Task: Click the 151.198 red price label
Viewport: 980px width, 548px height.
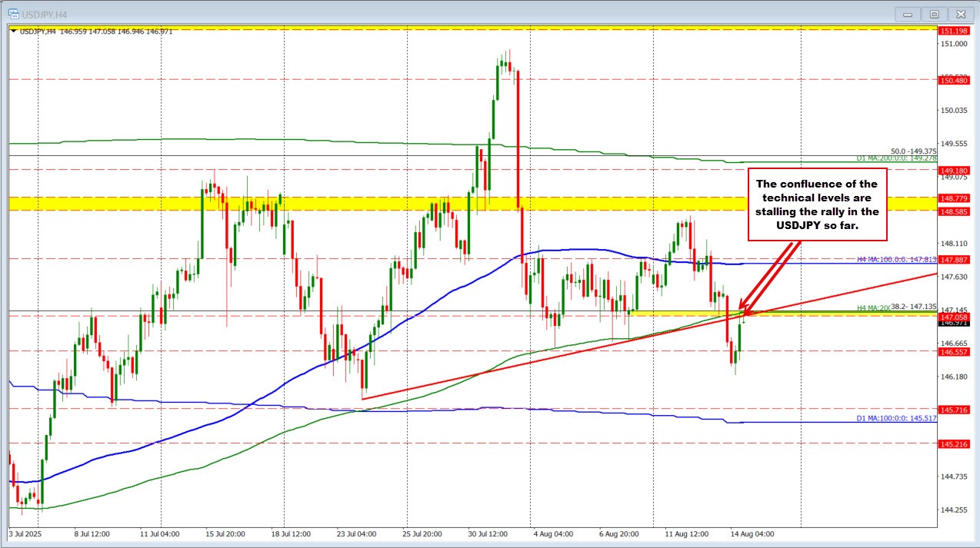Action: (953, 31)
